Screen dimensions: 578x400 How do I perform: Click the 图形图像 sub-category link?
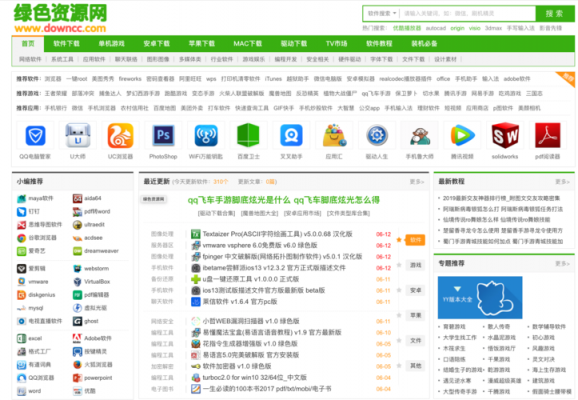(x=158, y=59)
